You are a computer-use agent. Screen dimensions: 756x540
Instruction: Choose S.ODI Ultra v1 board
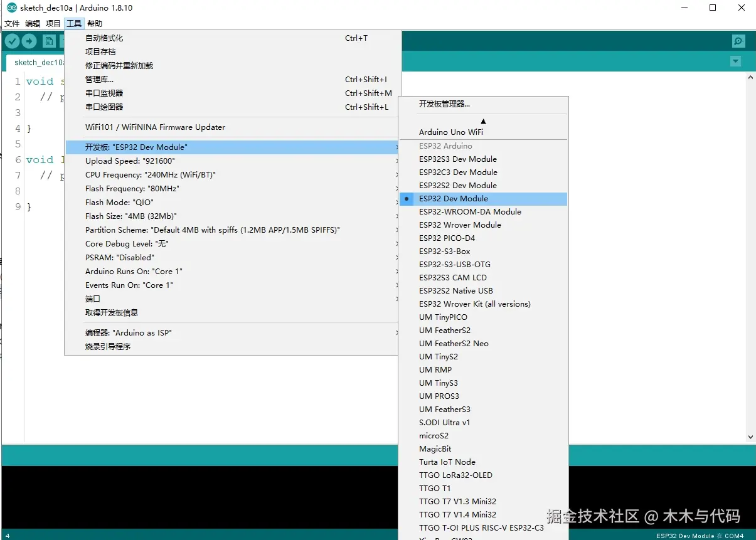pyautogui.click(x=483, y=423)
